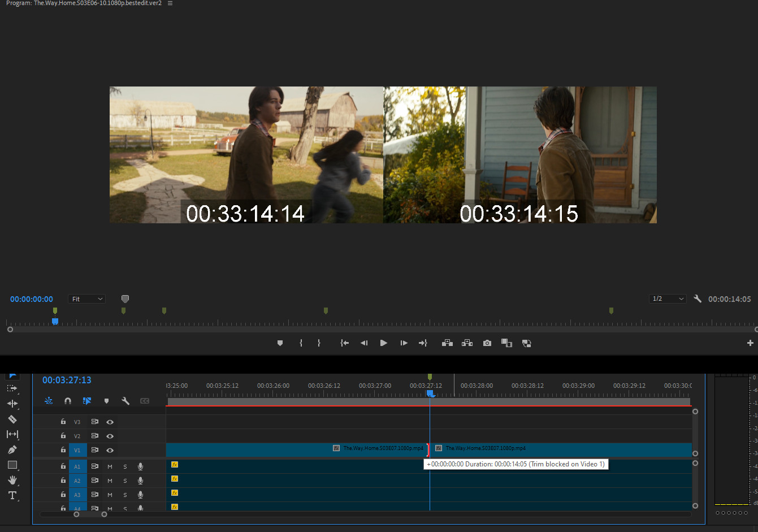The width and height of the screenshot is (758, 532).
Task: Solo track A3
Action: click(x=125, y=495)
